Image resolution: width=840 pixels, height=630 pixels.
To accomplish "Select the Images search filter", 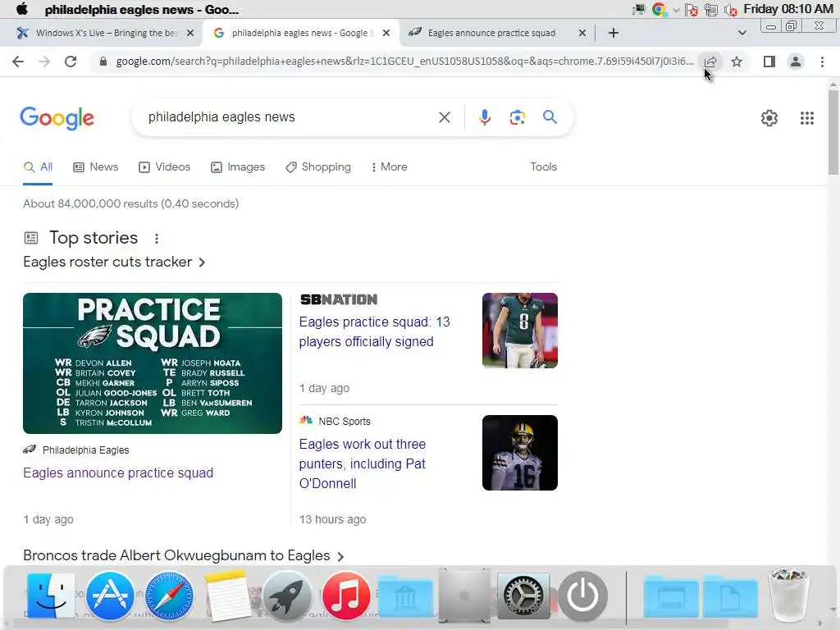I will click(x=238, y=167).
